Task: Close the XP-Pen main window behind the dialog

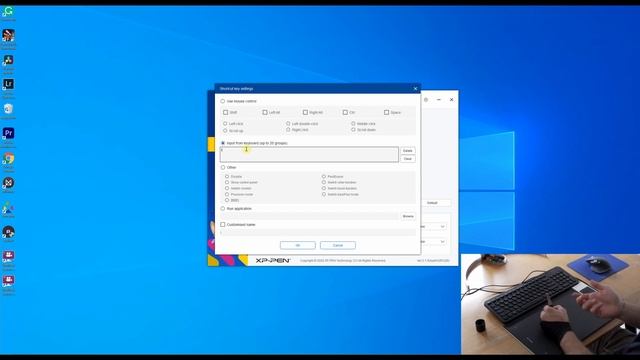Action: tap(451, 100)
